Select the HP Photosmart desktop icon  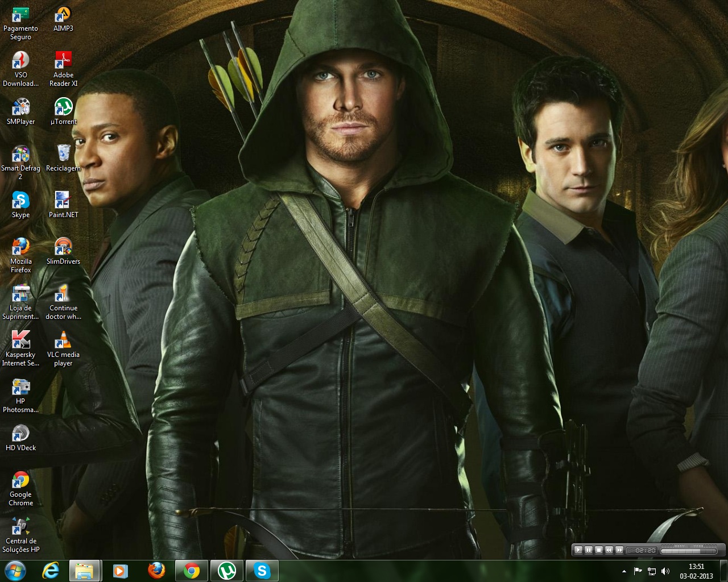coord(20,396)
